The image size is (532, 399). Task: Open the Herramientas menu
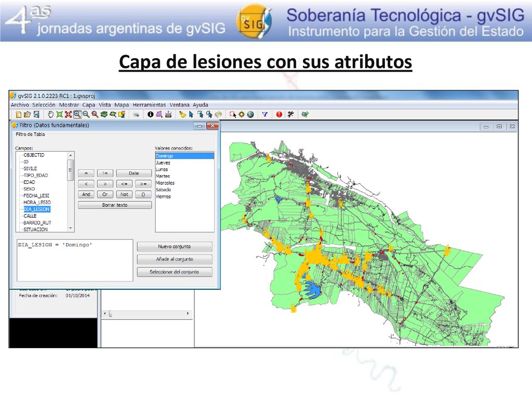tap(149, 105)
